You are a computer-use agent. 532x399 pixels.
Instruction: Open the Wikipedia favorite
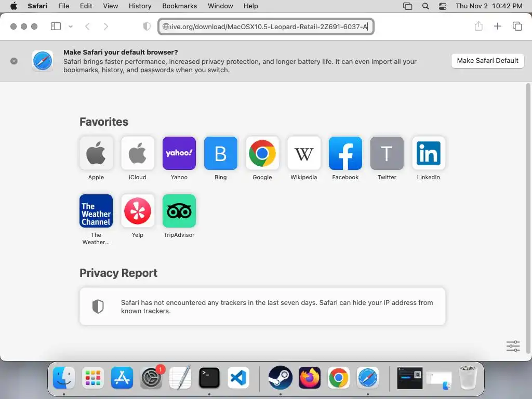(x=303, y=153)
